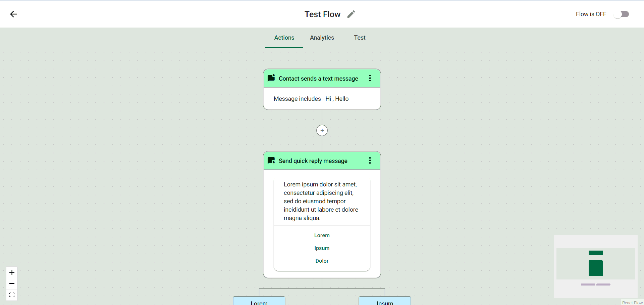Click the quick reply message chat icon
644x305 pixels.
271,161
